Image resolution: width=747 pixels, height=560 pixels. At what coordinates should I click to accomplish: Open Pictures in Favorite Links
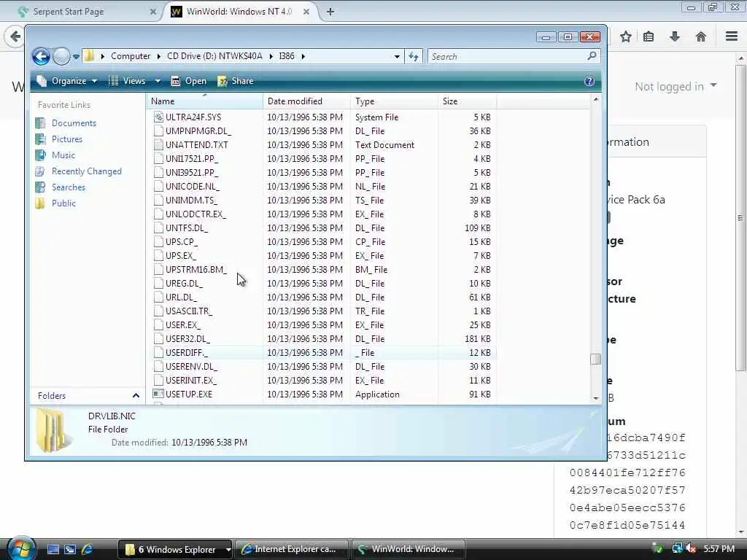66,139
